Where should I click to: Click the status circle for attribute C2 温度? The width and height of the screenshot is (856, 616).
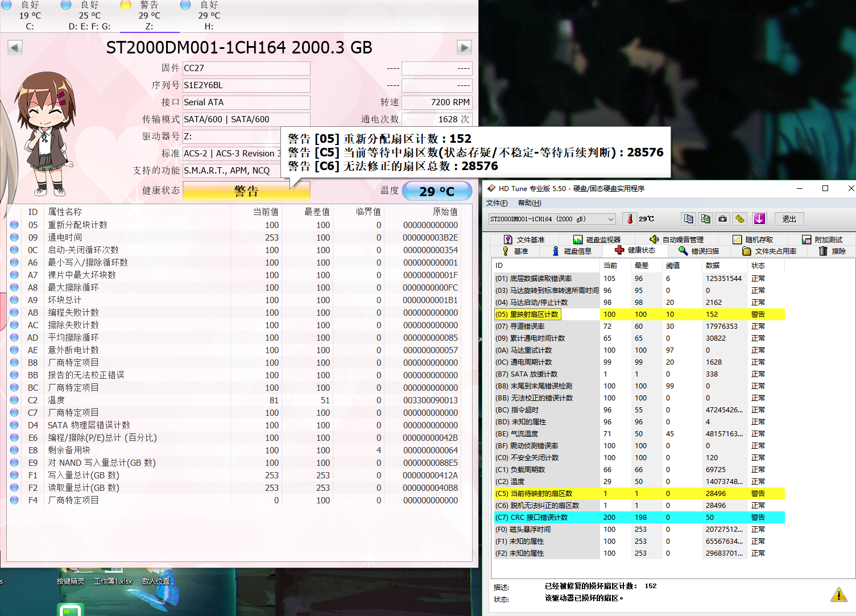[x=15, y=400]
